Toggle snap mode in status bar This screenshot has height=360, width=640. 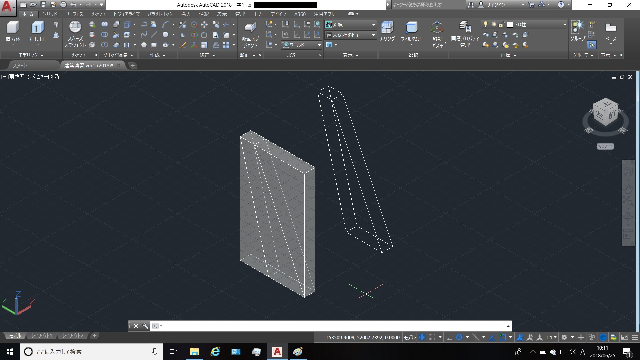(x=432, y=337)
